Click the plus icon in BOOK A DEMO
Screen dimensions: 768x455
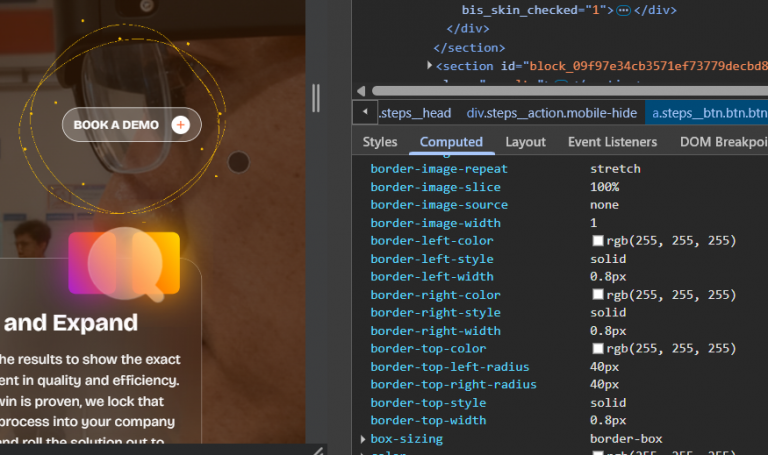click(181, 125)
